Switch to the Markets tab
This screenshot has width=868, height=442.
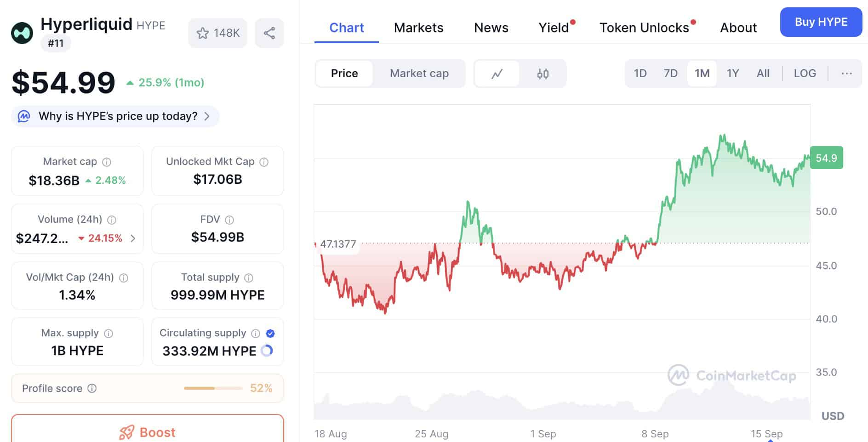pos(418,28)
